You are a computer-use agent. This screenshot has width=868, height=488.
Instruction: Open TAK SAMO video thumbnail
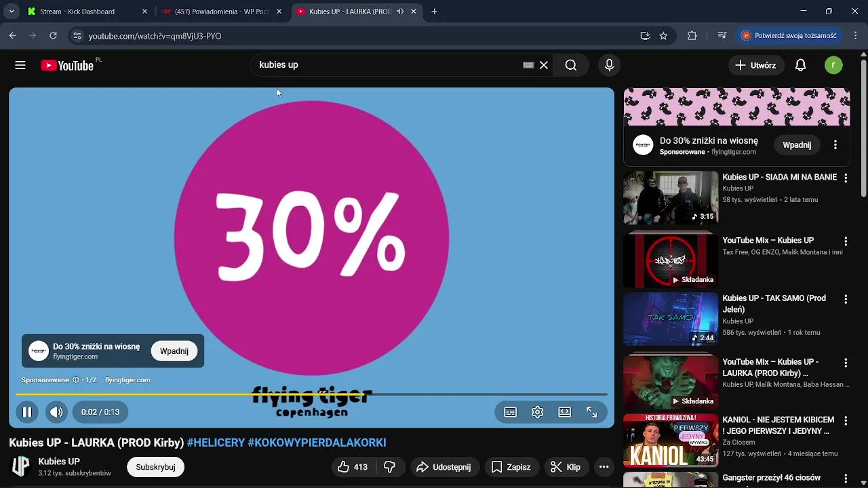(671, 319)
